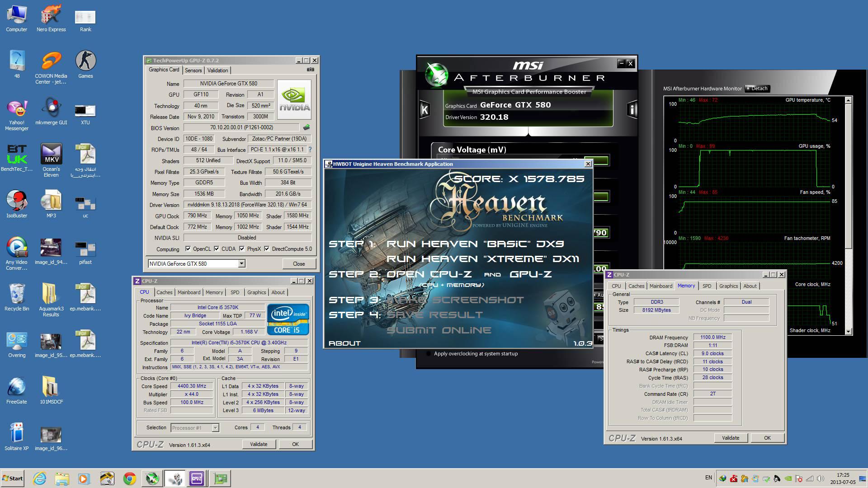Screen dimensions: 868x488
Task: Select the Ocean's Eleven MKV file icon
Action: [x=51, y=161]
